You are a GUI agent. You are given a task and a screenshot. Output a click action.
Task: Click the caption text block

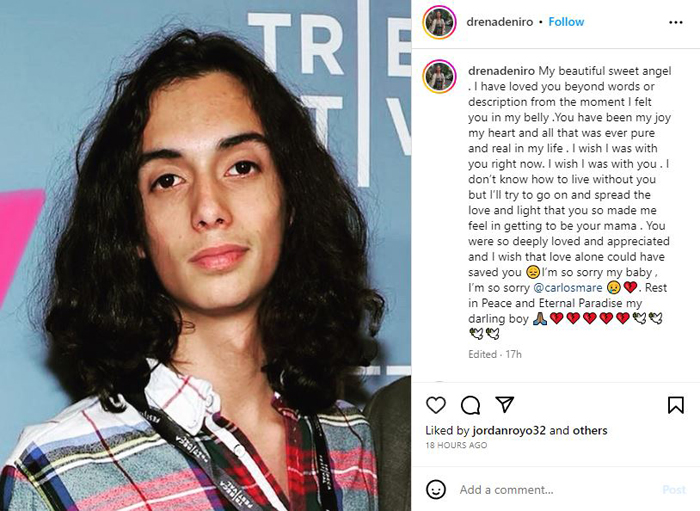[570, 202]
